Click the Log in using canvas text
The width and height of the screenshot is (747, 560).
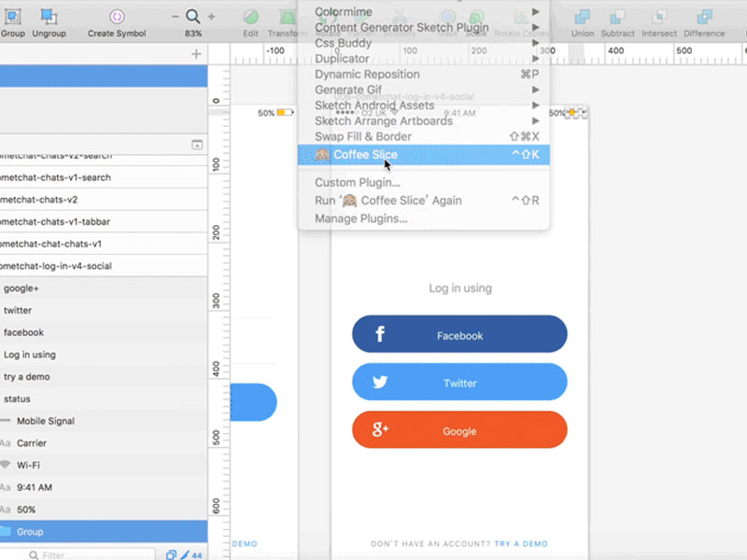460,288
